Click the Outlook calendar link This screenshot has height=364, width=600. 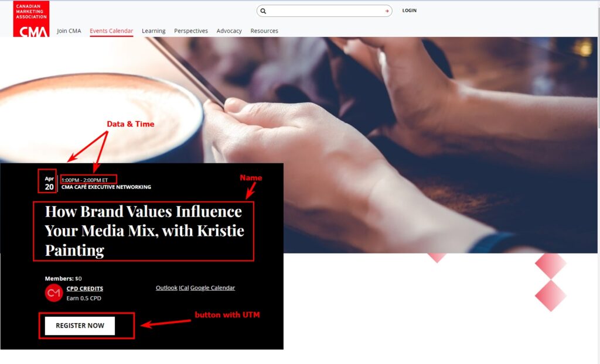point(166,287)
